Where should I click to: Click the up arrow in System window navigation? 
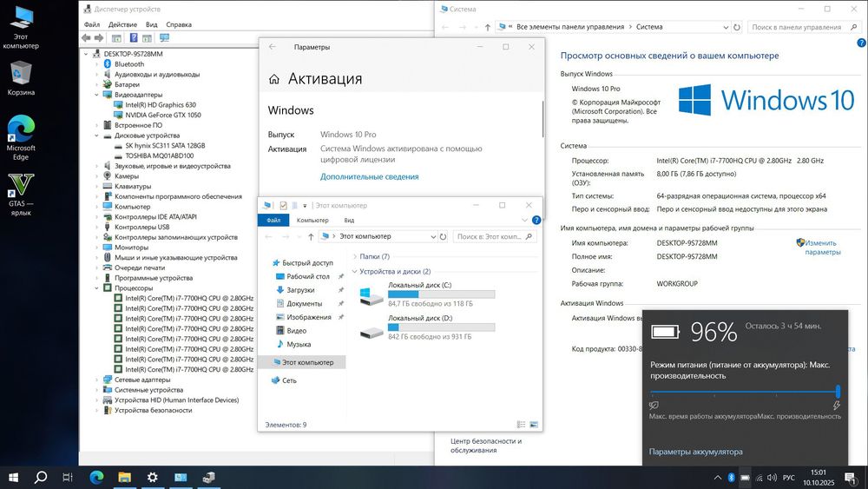pos(487,27)
